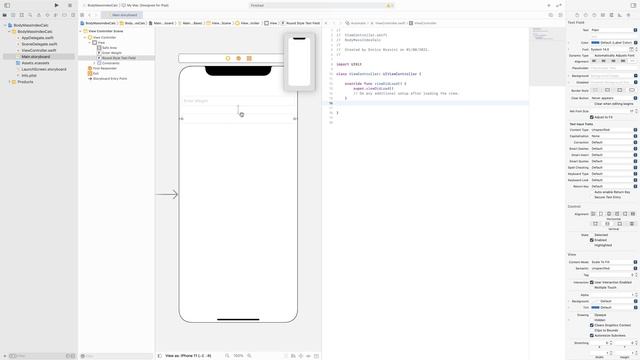Viewport: 640px width, 360px height.
Task: Expand the Products group in navigator
Action: click(9, 82)
